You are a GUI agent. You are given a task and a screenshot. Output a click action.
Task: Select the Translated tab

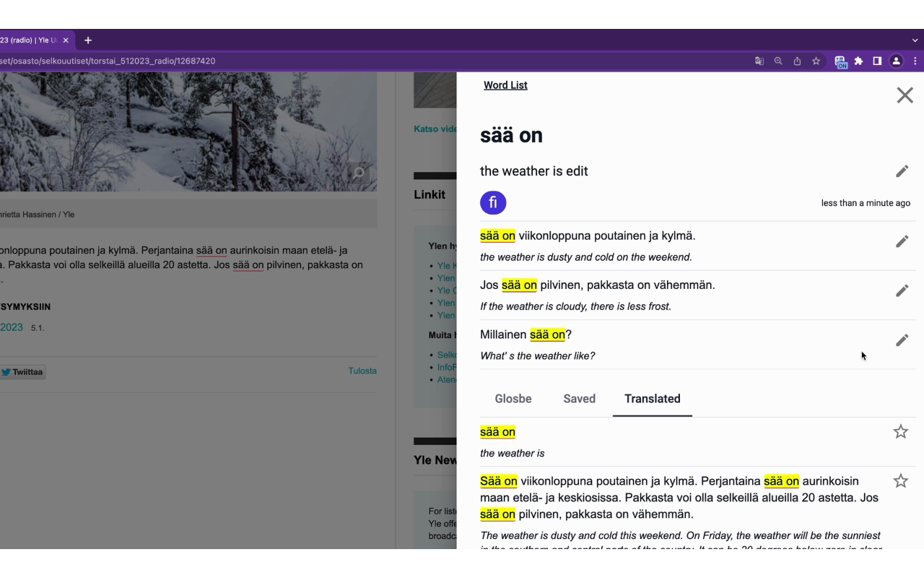coord(653,399)
